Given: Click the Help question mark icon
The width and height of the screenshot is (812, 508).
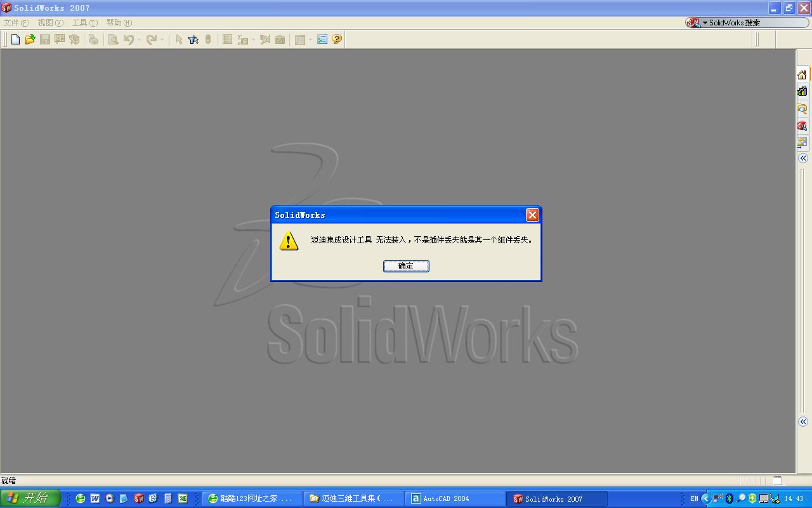Looking at the screenshot, I should (x=336, y=39).
